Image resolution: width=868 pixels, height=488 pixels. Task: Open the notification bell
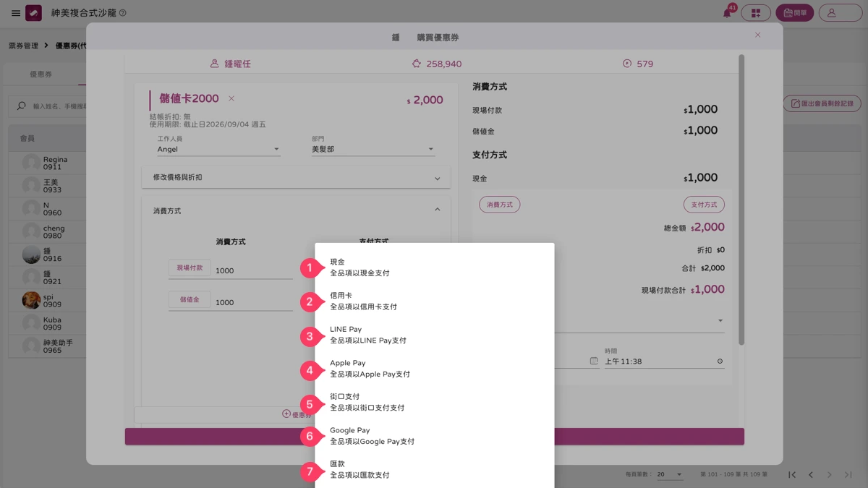coord(727,13)
